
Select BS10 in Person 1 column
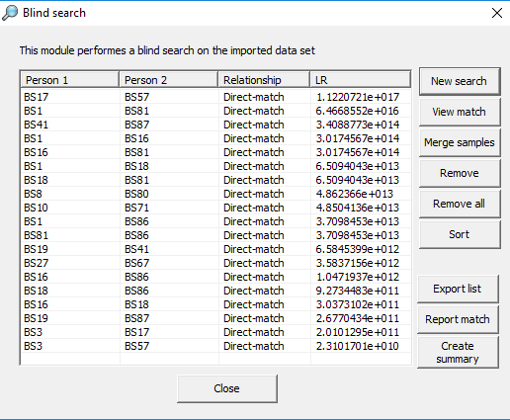click(x=37, y=208)
